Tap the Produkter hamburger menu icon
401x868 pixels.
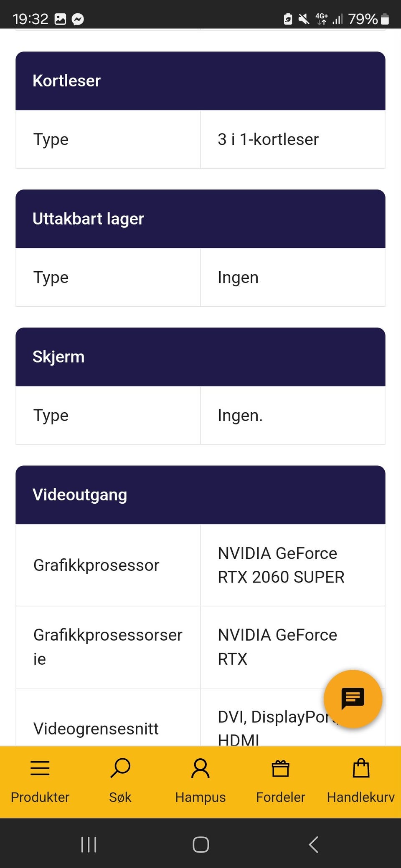pos(40,768)
